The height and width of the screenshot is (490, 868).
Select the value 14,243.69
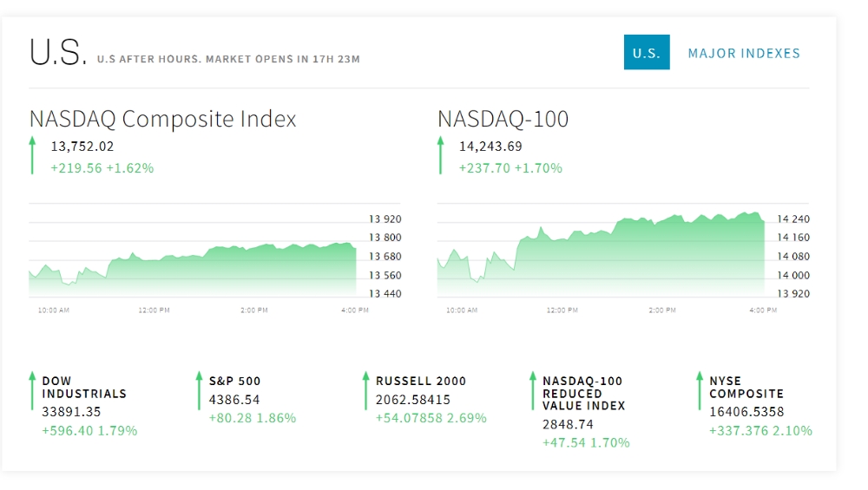click(490, 147)
